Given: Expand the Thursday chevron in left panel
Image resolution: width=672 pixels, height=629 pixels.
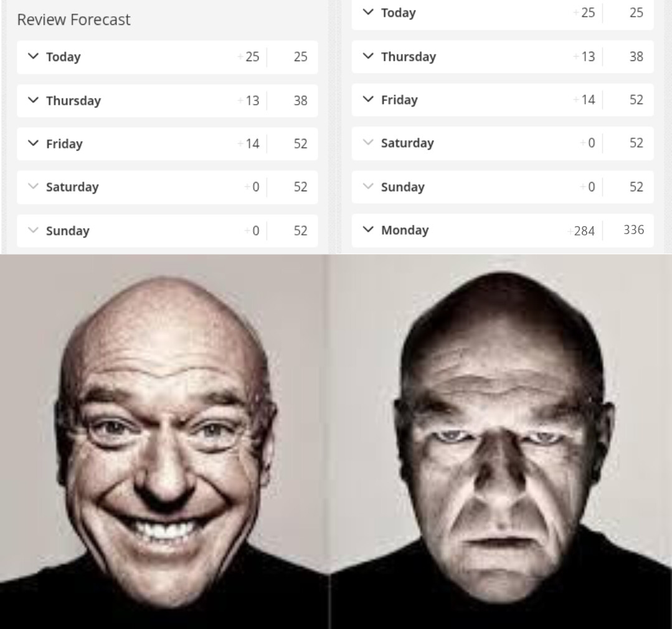Looking at the screenshot, I should (x=33, y=100).
